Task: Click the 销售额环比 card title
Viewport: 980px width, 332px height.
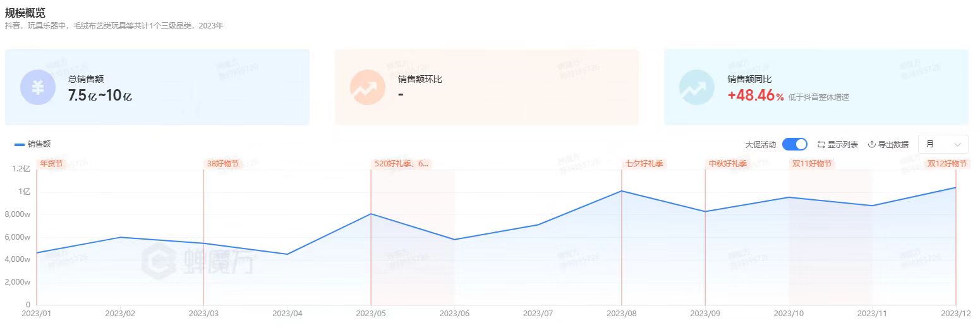Action: (420, 80)
